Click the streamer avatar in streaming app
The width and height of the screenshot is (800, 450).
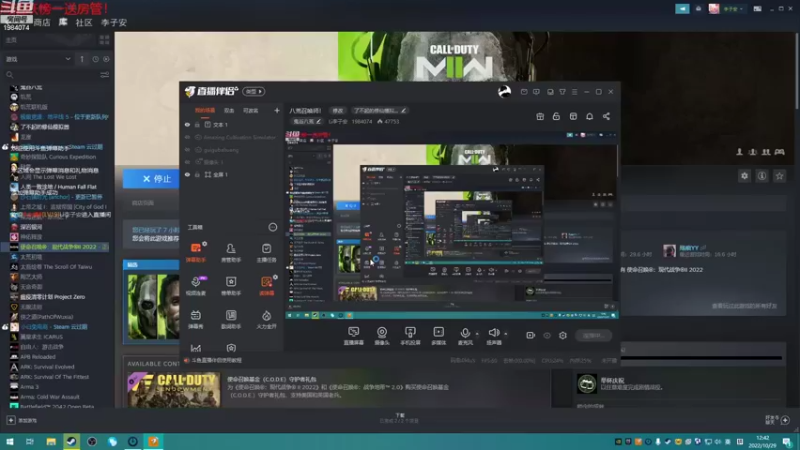click(x=504, y=91)
